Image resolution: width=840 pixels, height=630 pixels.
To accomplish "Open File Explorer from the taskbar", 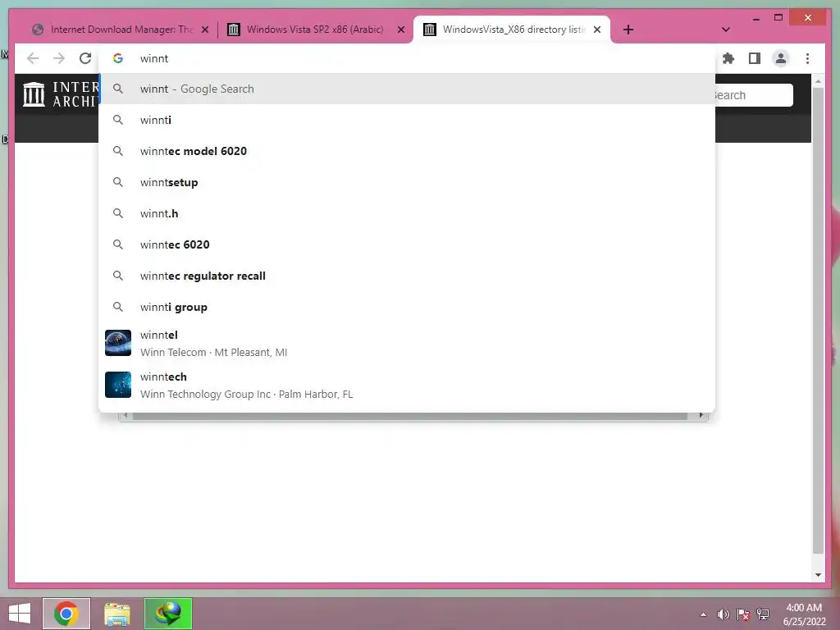I will click(x=116, y=614).
